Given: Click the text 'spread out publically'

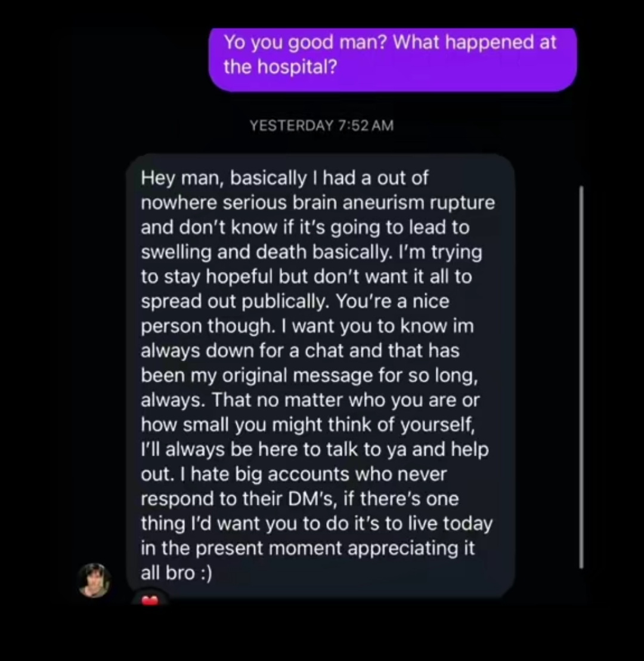Looking at the screenshot, I should pos(234,301).
